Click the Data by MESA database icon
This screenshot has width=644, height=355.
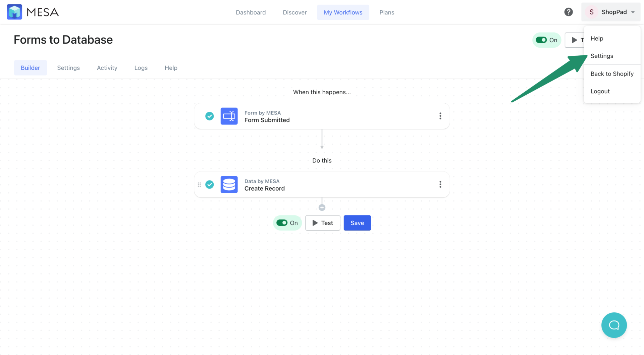click(229, 185)
